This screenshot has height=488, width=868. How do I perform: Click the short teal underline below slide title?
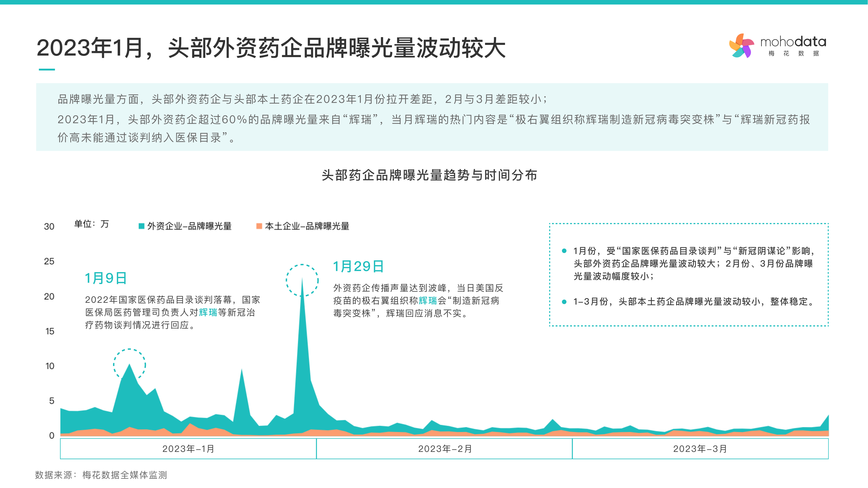pyautogui.click(x=47, y=69)
